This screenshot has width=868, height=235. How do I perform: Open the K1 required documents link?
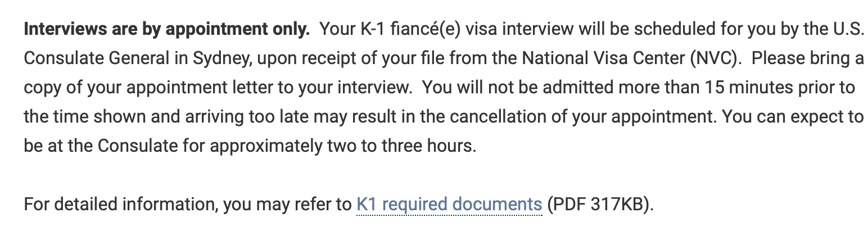coord(449,204)
